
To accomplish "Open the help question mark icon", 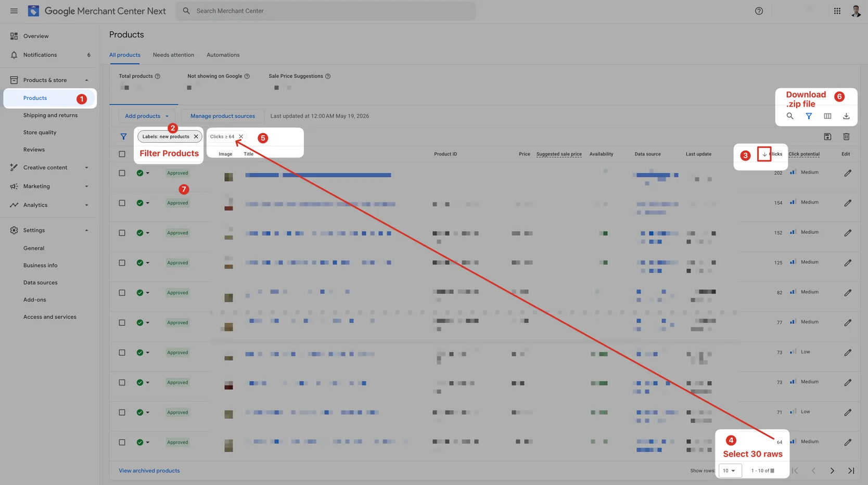I will click(x=759, y=11).
